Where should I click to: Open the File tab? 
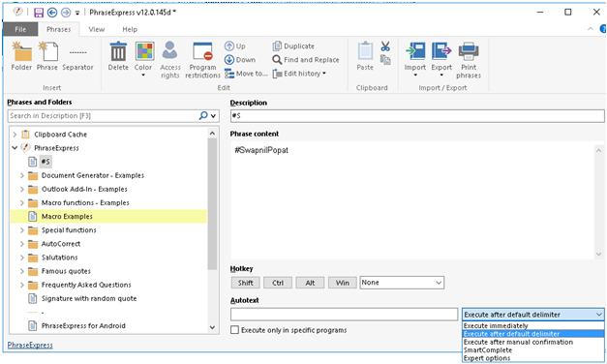20,29
